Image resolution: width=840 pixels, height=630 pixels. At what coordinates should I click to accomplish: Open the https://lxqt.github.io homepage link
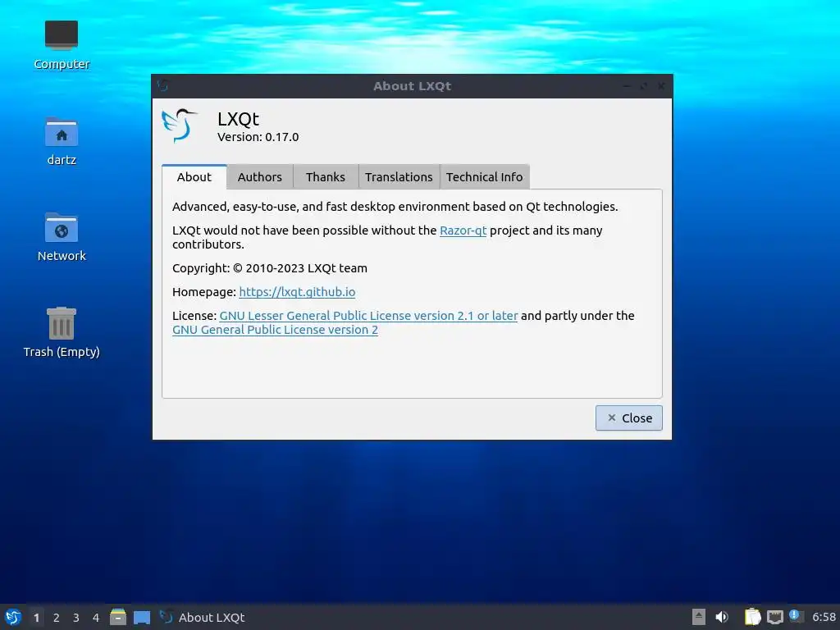coord(297,292)
